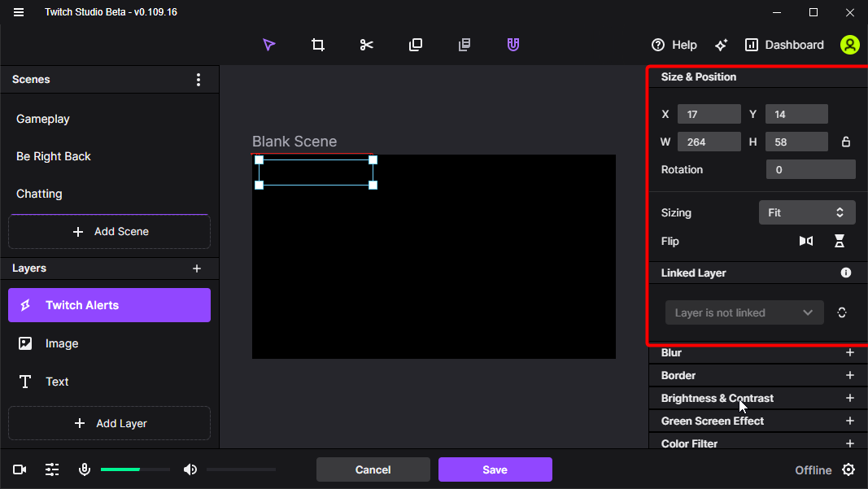This screenshot has width=868, height=489.
Task: Open the Sizing dropdown set to Fit
Action: (806, 212)
